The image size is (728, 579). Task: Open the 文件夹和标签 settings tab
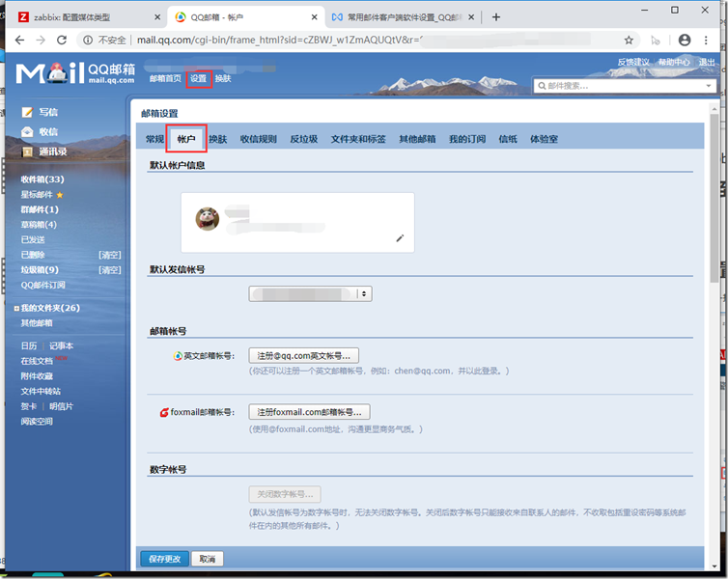click(x=358, y=139)
